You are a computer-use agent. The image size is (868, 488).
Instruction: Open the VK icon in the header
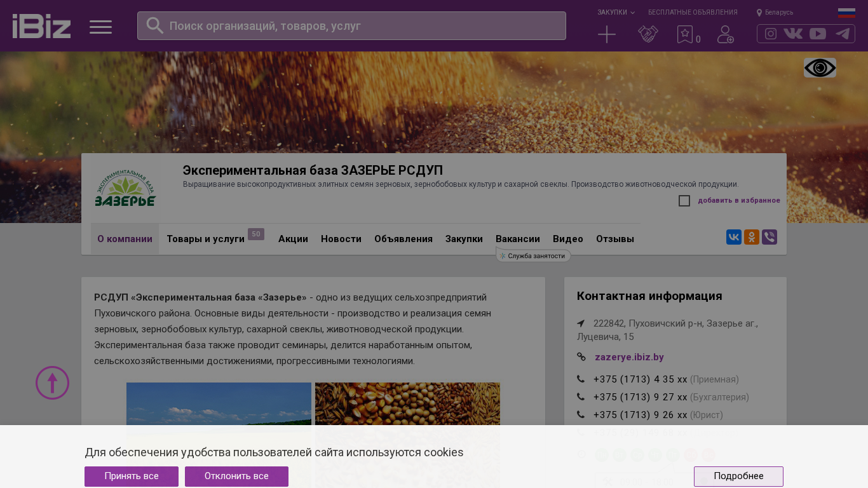pos(793,34)
